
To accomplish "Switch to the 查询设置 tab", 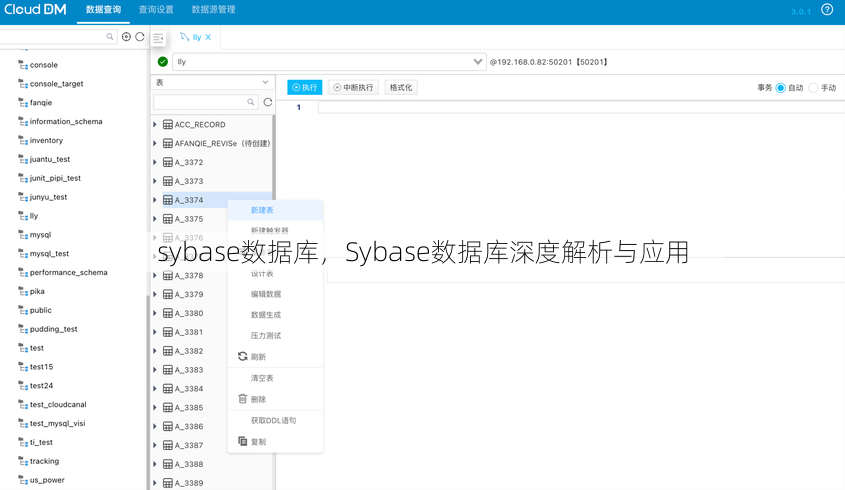I will (156, 10).
